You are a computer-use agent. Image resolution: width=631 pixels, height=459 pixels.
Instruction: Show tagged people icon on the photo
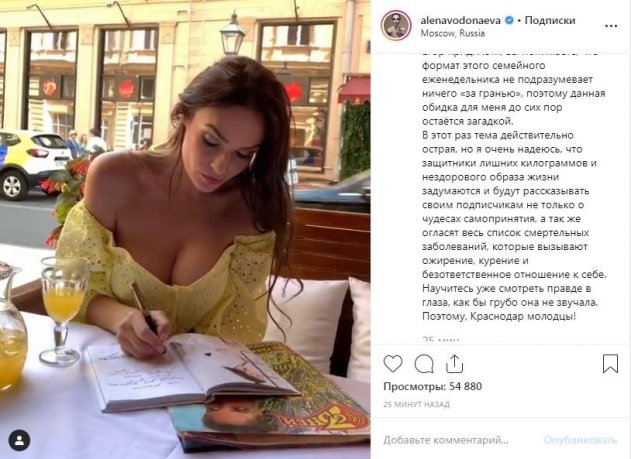[x=19, y=440]
